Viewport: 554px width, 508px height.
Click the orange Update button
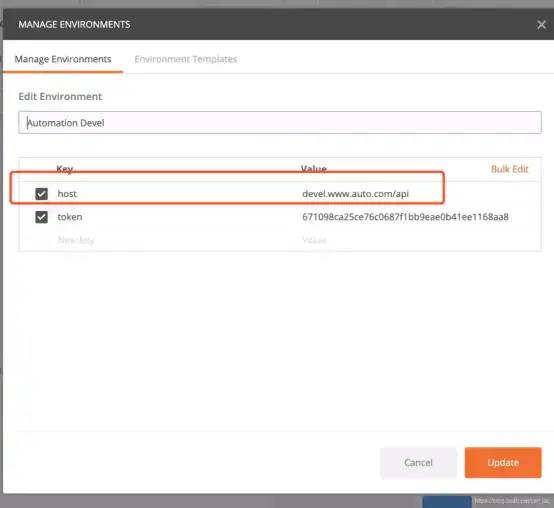(503, 462)
